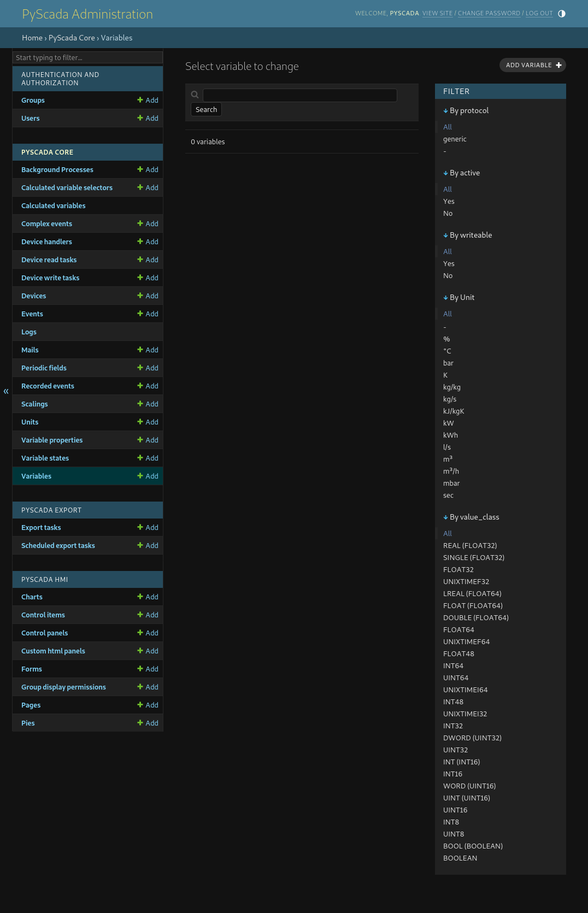Image resolution: width=588 pixels, height=913 pixels.
Task: Add a new Mail entry
Action: coord(148,350)
